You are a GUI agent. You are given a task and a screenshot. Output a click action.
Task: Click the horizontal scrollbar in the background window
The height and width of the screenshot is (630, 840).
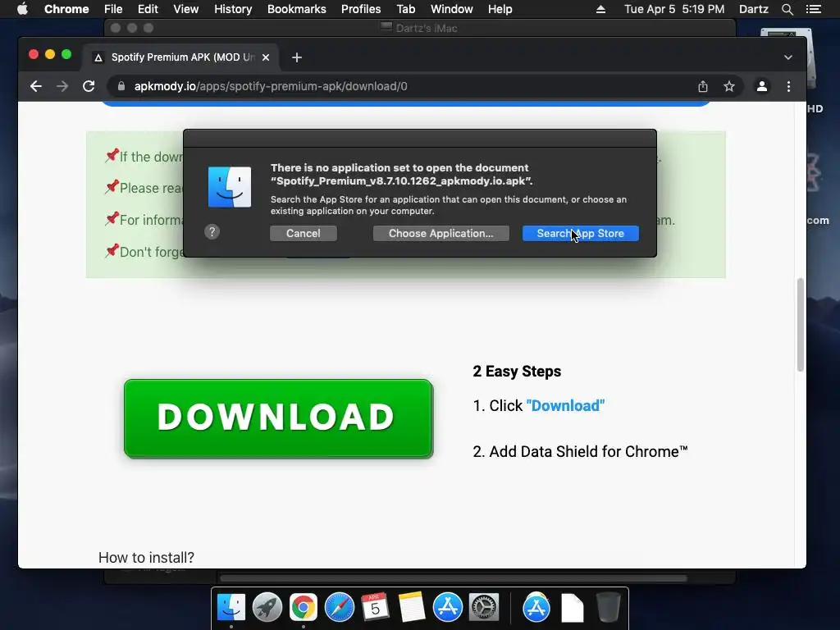click(x=453, y=578)
